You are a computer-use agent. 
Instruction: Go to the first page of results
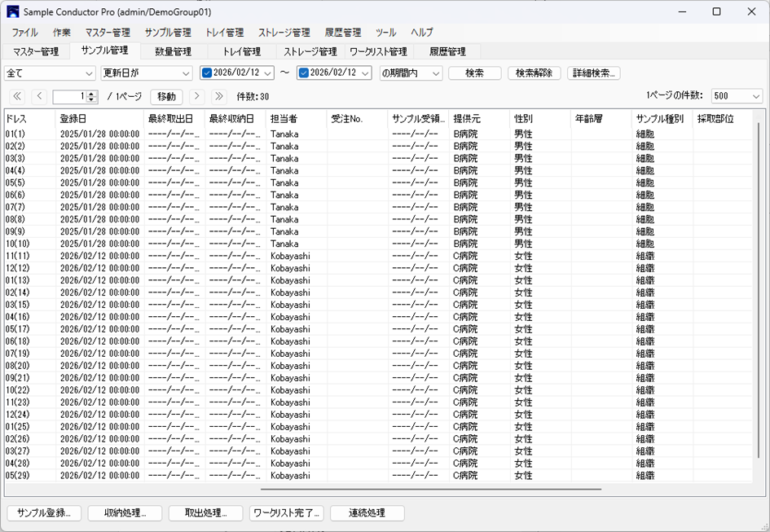pos(17,96)
